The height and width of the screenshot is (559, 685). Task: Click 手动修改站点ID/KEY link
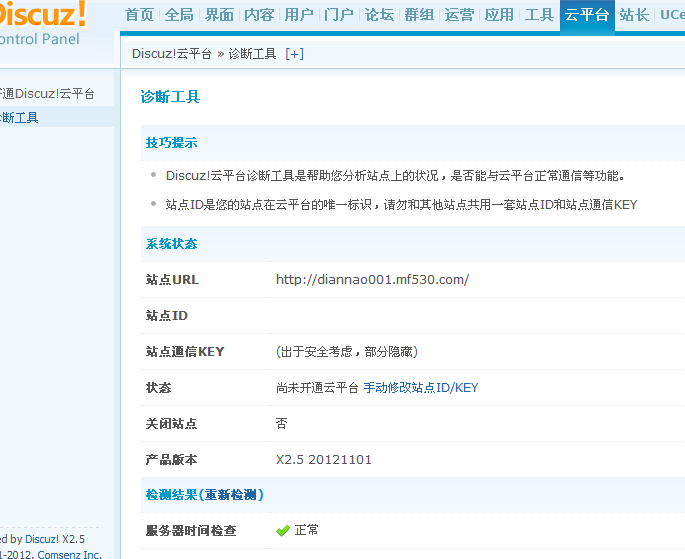pyautogui.click(x=421, y=388)
